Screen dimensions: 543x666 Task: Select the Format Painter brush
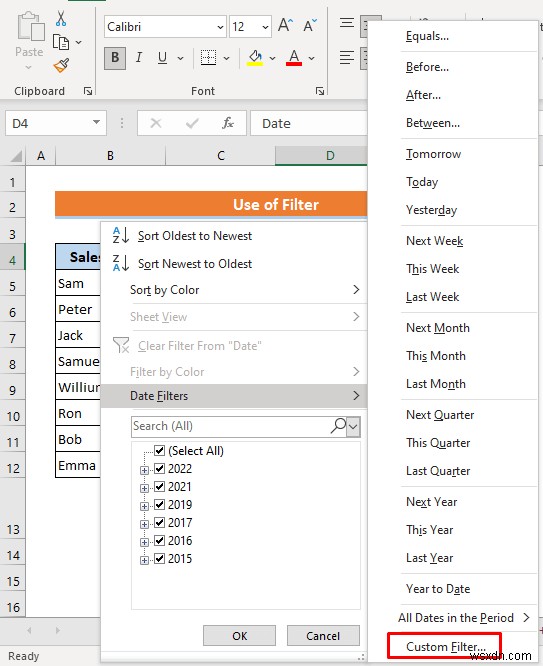[61, 65]
